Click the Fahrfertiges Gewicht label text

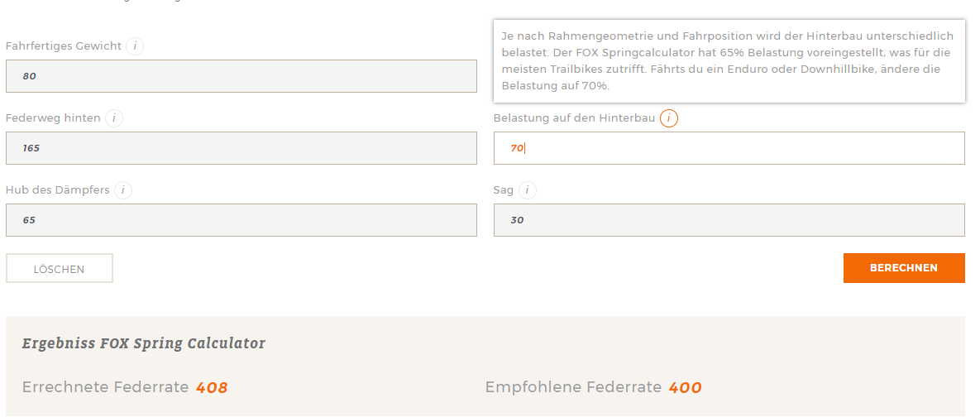coord(64,46)
